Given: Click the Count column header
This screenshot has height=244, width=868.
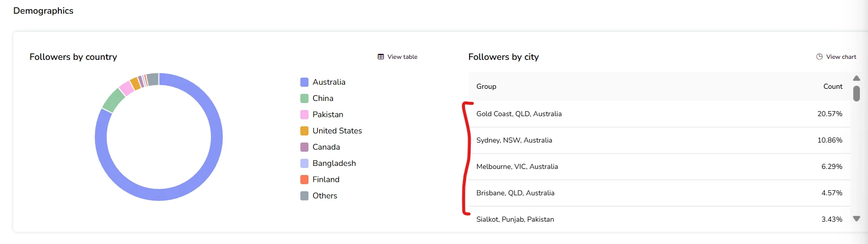Looking at the screenshot, I should click(x=832, y=87).
